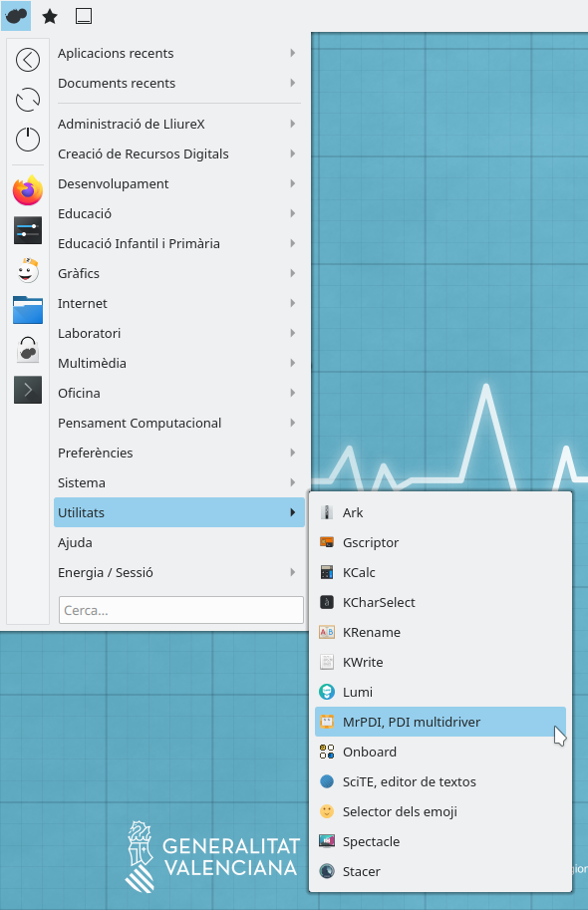Click the power off icon
This screenshot has width=588, height=910.
tap(28, 140)
